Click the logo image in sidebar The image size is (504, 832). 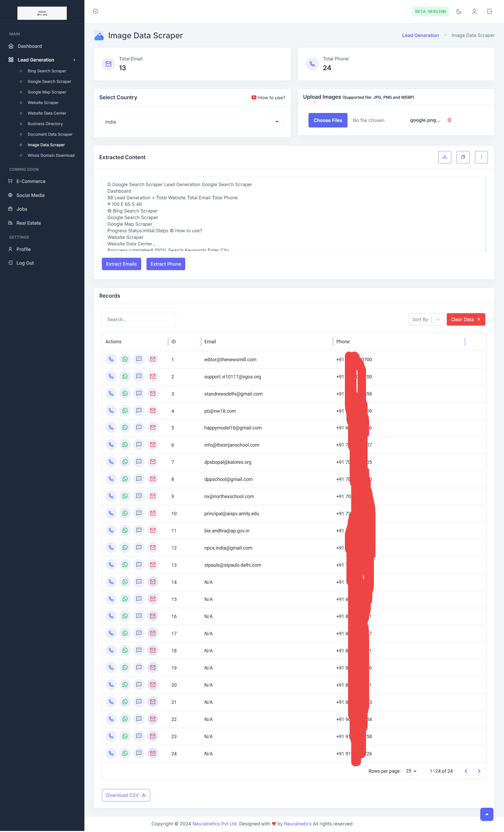(x=42, y=13)
